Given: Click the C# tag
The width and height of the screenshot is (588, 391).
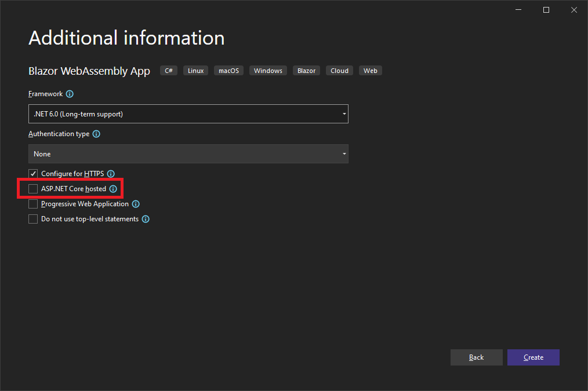Looking at the screenshot, I should [169, 71].
